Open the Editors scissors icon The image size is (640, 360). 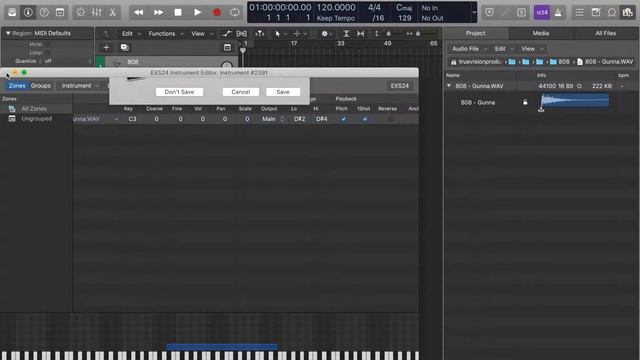[x=113, y=12]
